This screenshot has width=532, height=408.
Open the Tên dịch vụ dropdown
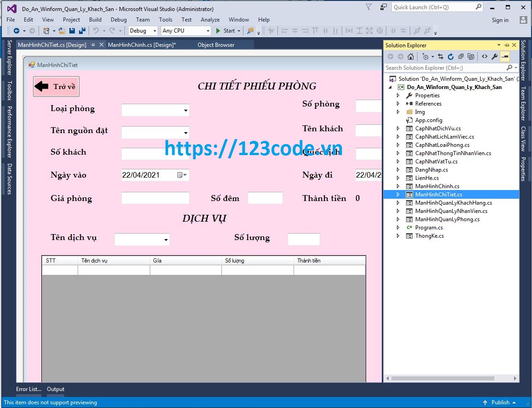point(165,239)
